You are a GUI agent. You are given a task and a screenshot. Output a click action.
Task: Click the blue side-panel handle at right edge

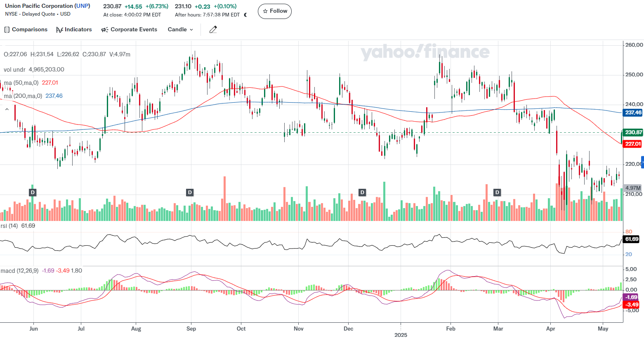point(642,162)
